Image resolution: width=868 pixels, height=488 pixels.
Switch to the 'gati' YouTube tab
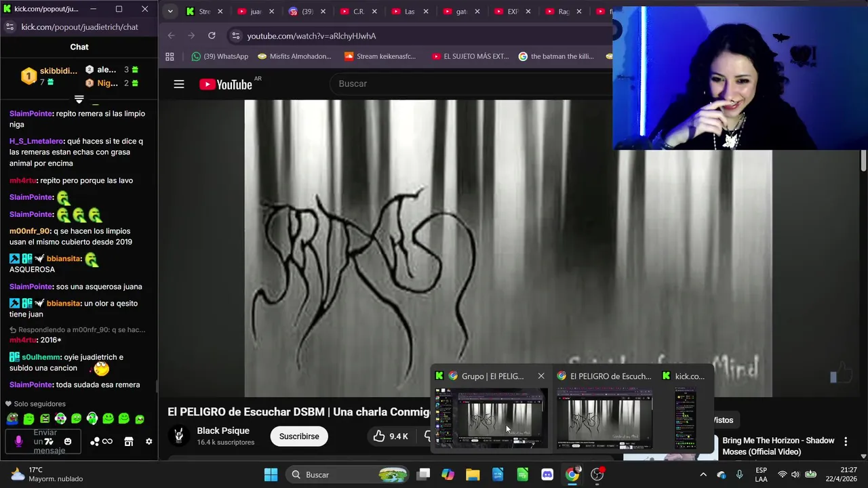coord(461,12)
